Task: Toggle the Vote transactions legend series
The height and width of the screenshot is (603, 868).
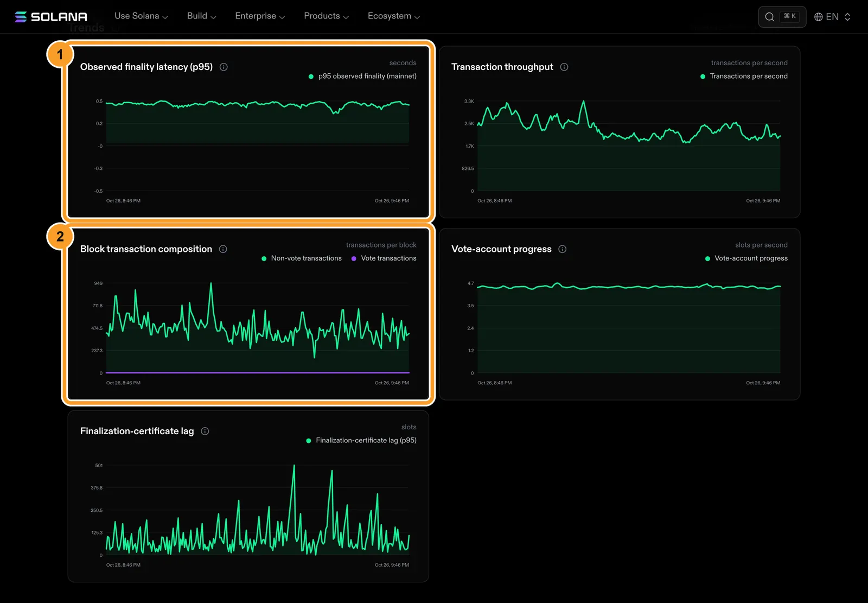Action: click(x=384, y=258)
